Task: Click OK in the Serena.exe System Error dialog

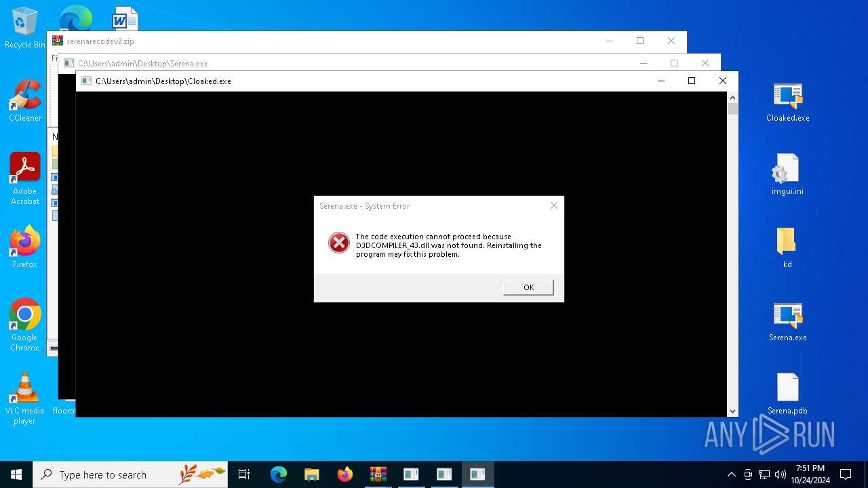Action: 528,287
